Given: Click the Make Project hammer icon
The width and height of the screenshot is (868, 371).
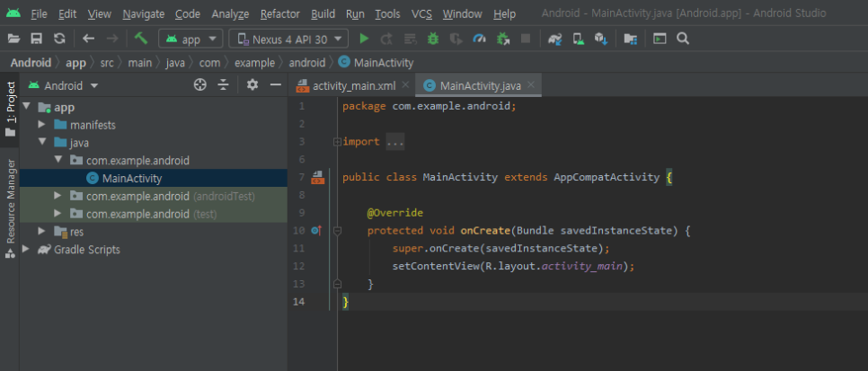Looking at the screenshot, I should [x=141, y=39].
